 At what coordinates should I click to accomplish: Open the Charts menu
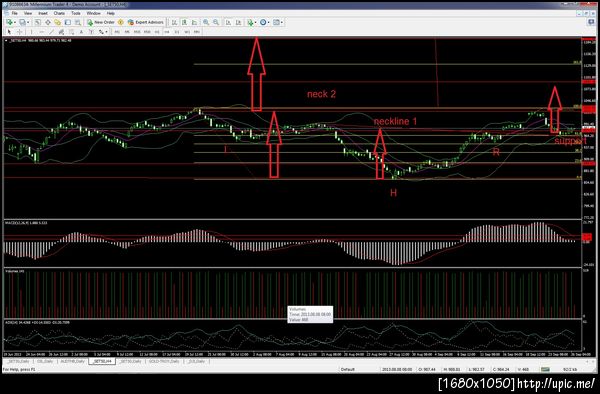[x=59, y=13]
